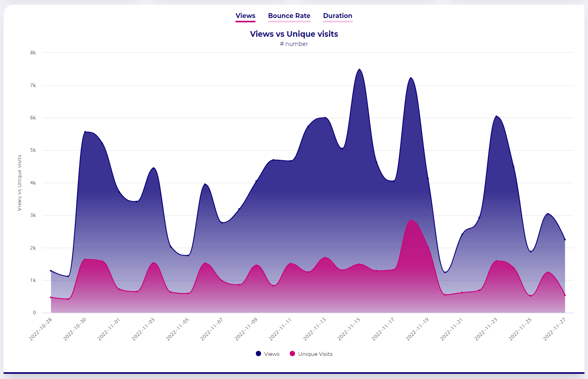588x379 pixels.
Task: Click the 5k y-axis label
Action: point(33,150)
